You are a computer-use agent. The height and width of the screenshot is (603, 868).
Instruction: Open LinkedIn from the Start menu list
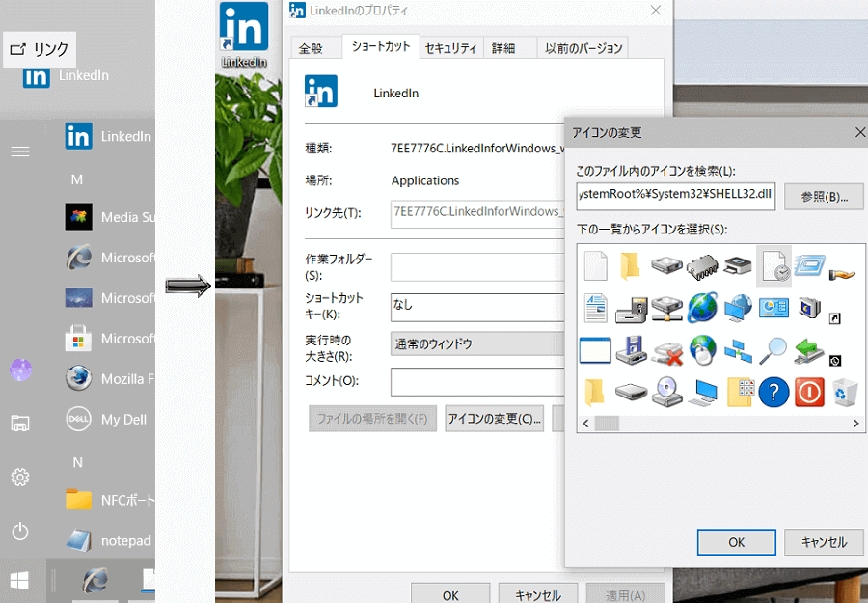point(109,136)
